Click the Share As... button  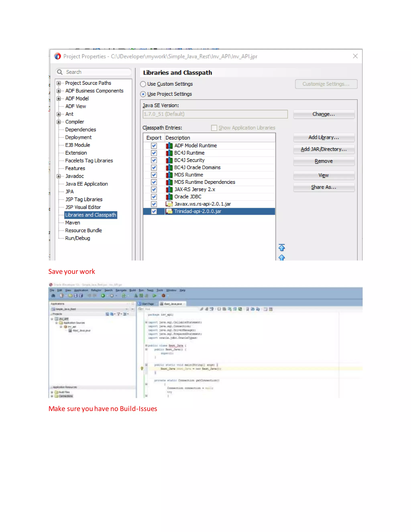pos(324,187)
